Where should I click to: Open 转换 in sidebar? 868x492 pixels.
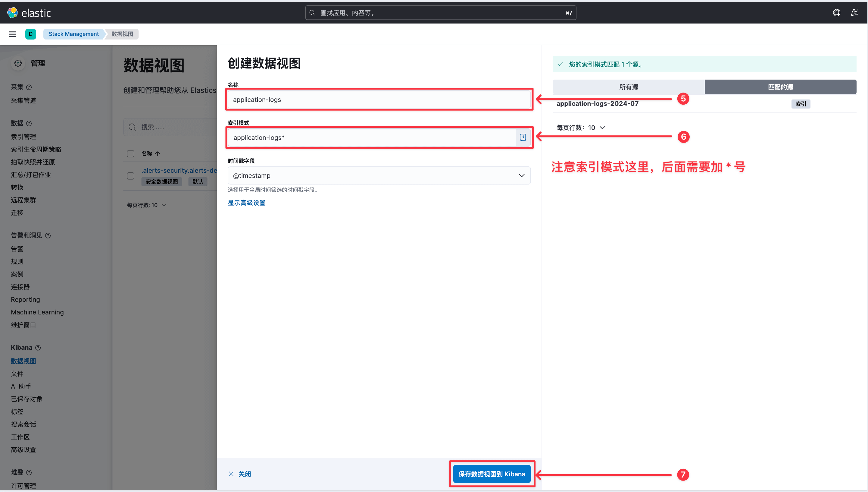(17, 187)
